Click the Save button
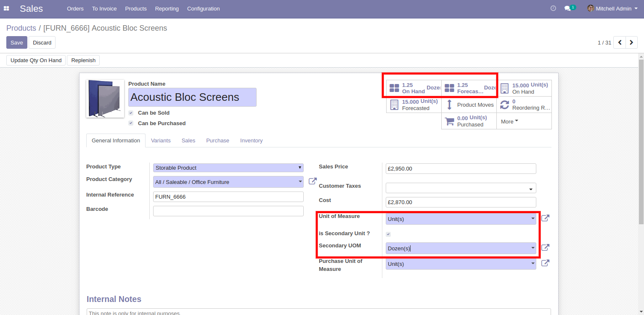This screenshot has height=315, width=644. [x=17, y=42]
